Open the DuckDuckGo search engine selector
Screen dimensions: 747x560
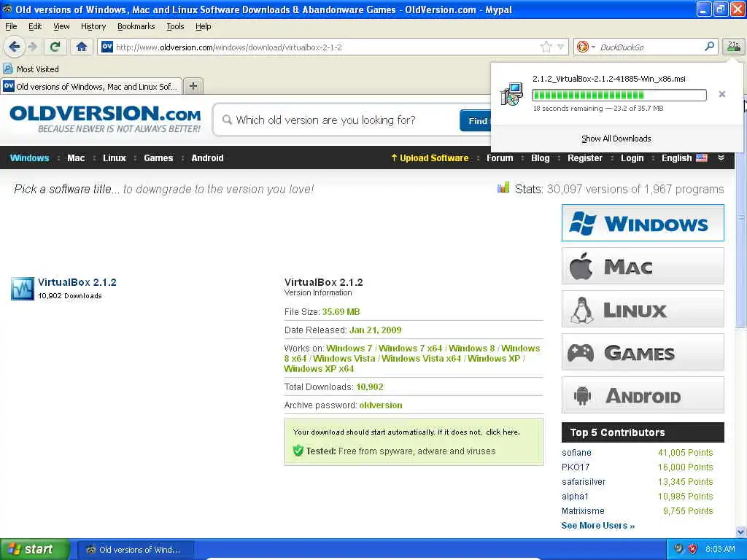coord(585,47)
